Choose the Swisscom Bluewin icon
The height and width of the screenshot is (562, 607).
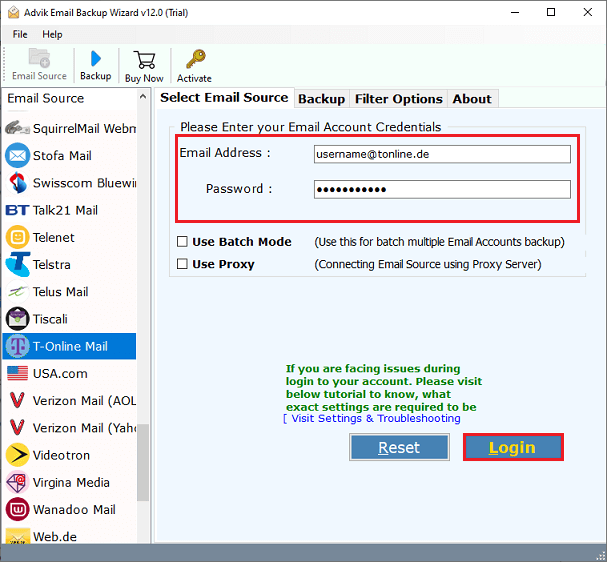[x=17, y=182]
